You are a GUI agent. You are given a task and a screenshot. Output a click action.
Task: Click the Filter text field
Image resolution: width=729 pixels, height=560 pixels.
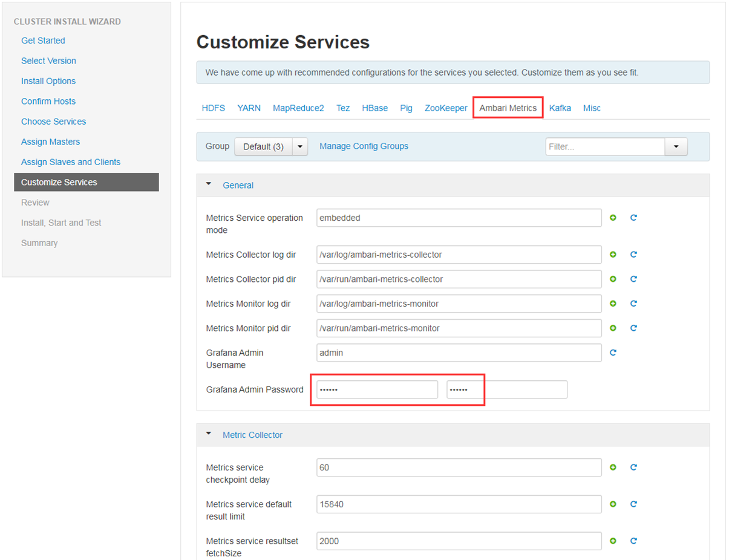click(606, 146)
